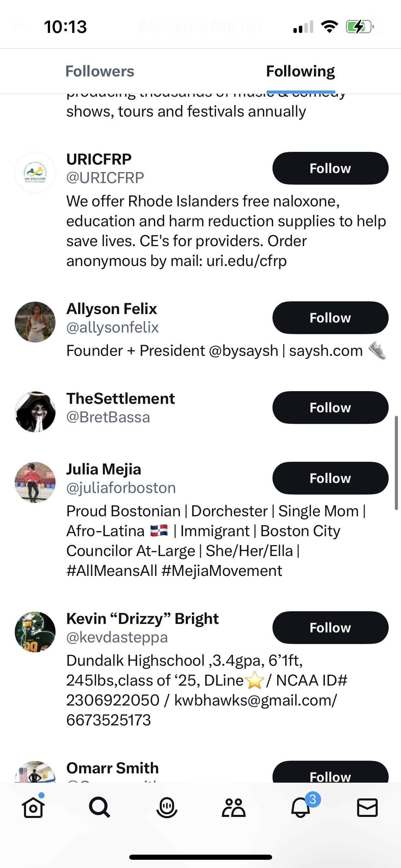Click the vertical scrollbar indicator

pyautogui.click(x=396, y=463)
